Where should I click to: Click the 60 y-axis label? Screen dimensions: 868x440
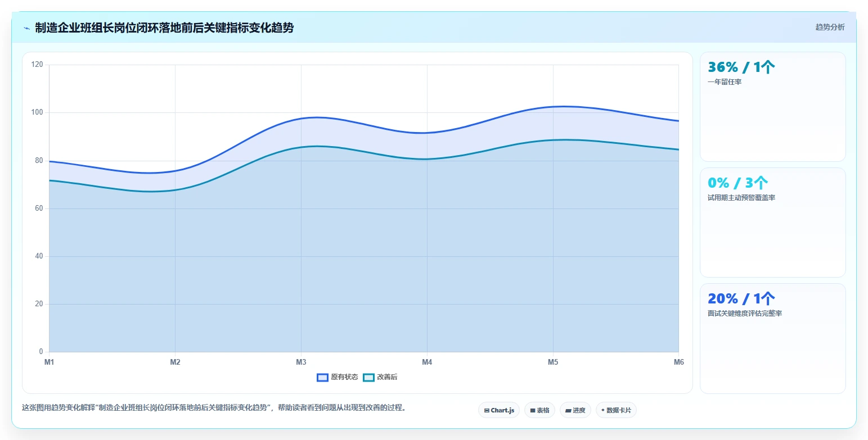(39, 208)
